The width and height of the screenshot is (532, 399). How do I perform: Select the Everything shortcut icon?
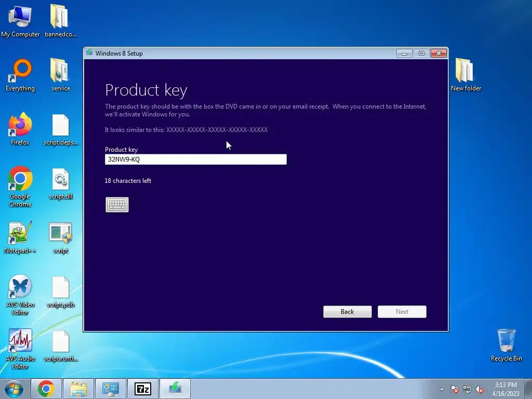coord(20,75)
